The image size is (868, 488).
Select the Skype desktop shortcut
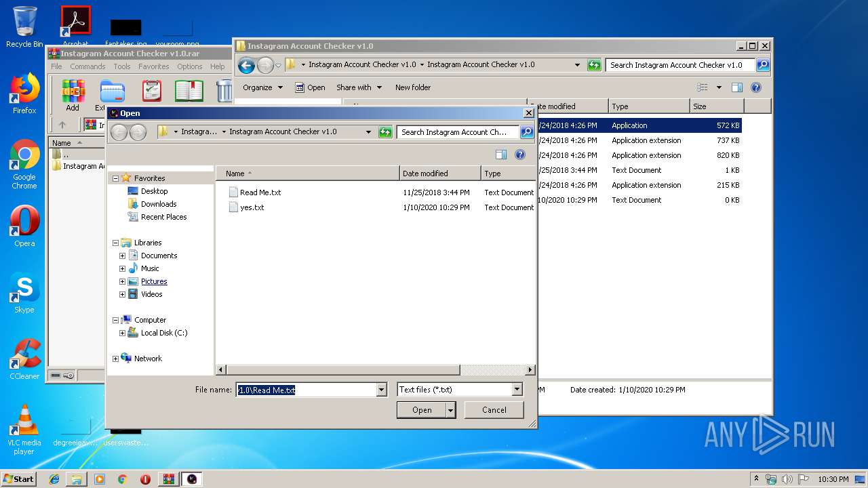[x=24, y=293]
